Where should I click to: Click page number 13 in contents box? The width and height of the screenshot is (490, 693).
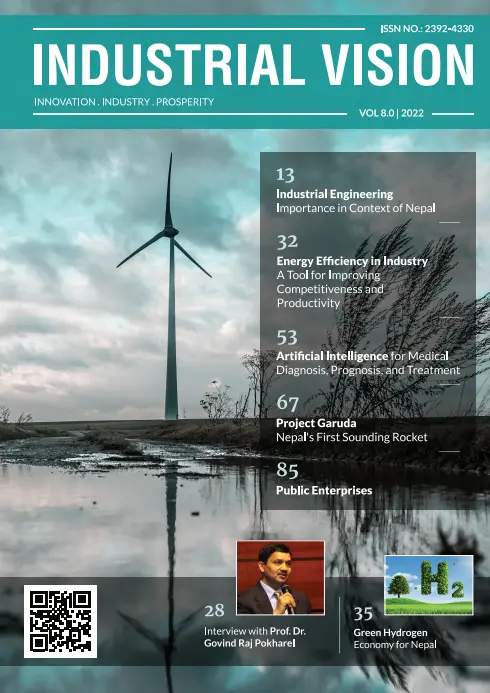click(x=285, y=175)
